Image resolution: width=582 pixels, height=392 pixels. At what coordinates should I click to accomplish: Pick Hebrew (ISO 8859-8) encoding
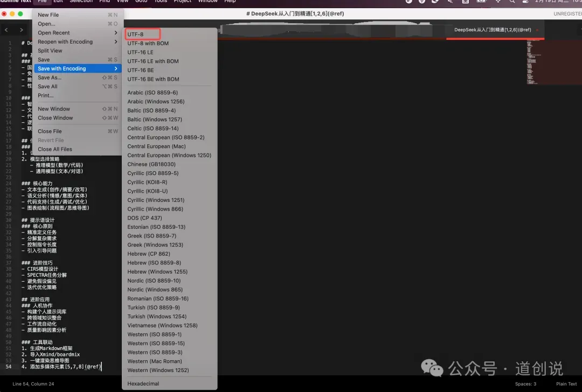tap(170, 263)
